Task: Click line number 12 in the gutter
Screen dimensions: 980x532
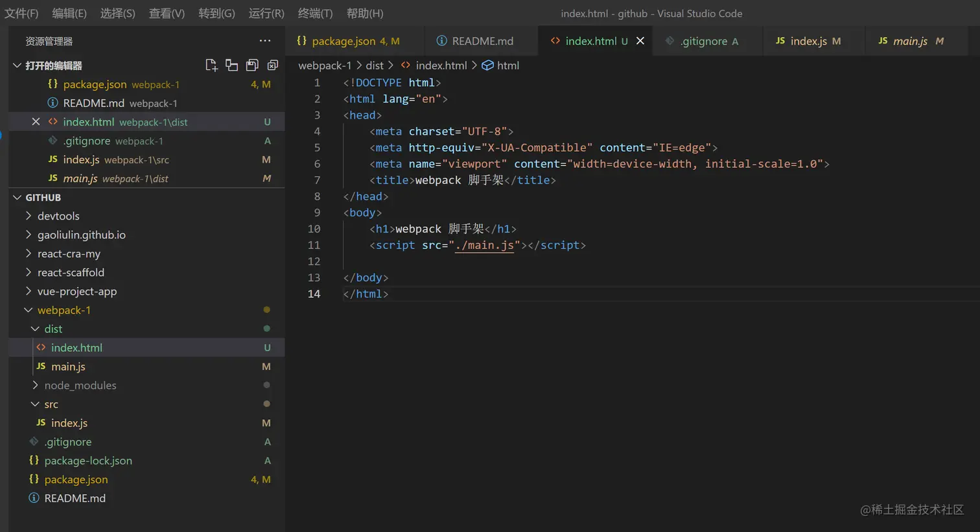Action: pyautogui.click(x=314, y=261)
